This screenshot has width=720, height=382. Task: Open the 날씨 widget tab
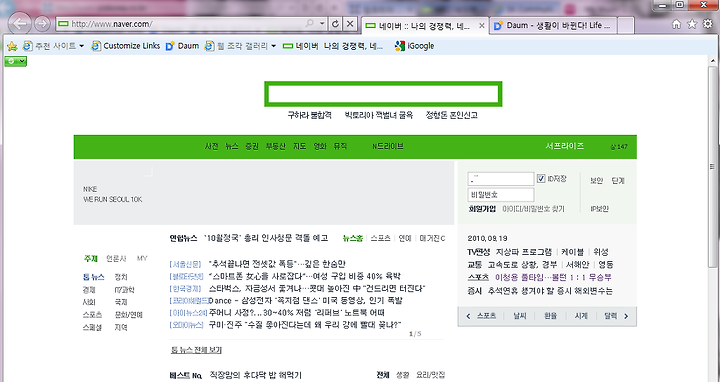click(x=520, y=316)
